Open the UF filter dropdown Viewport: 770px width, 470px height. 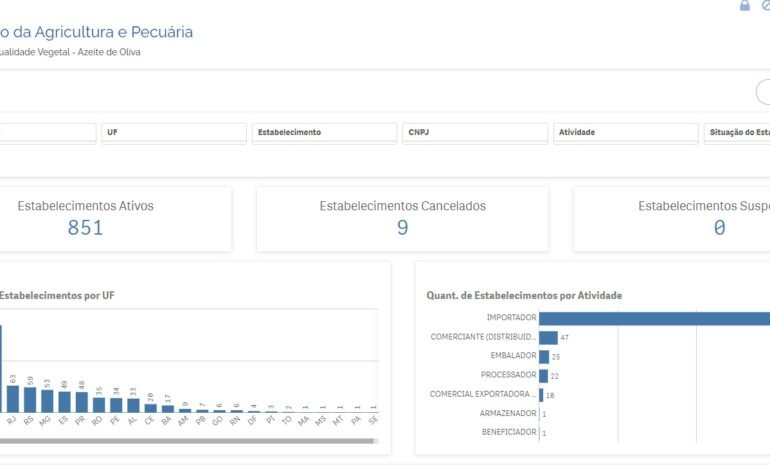174,132
